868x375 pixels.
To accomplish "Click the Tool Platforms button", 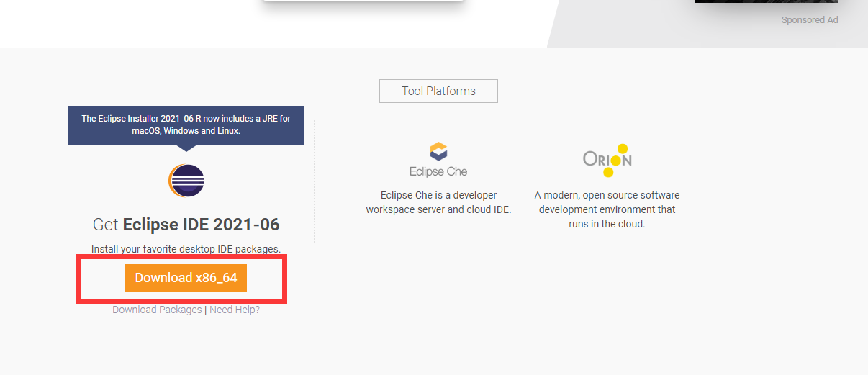I will (x=438, y=91).
